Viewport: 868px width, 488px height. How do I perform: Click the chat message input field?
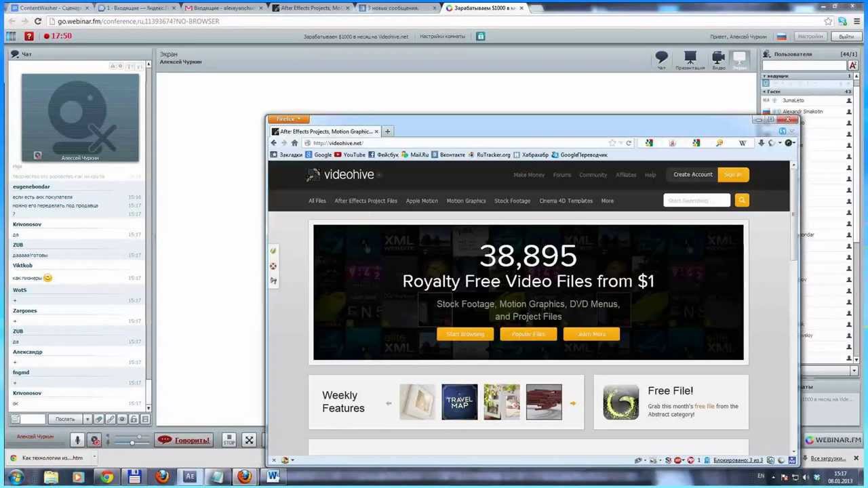coord(33,419)
